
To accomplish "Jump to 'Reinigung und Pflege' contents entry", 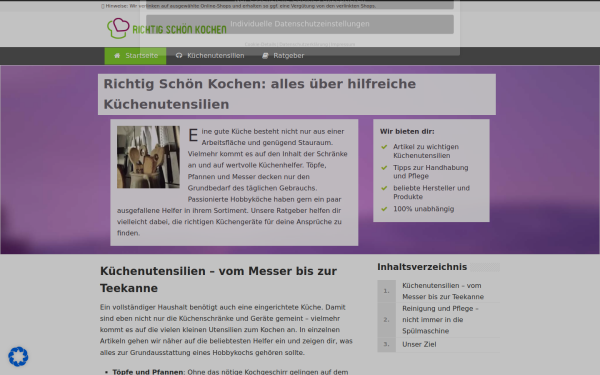I will click(440, 320).
